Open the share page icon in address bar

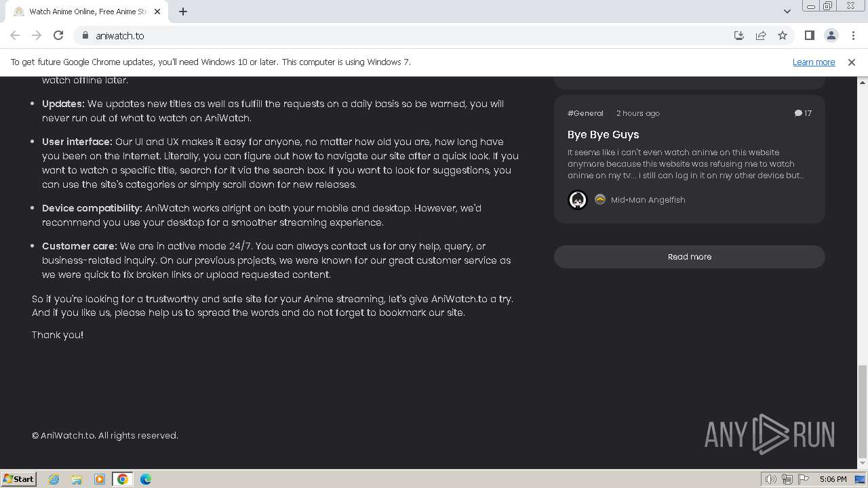[x=761, y=35]
